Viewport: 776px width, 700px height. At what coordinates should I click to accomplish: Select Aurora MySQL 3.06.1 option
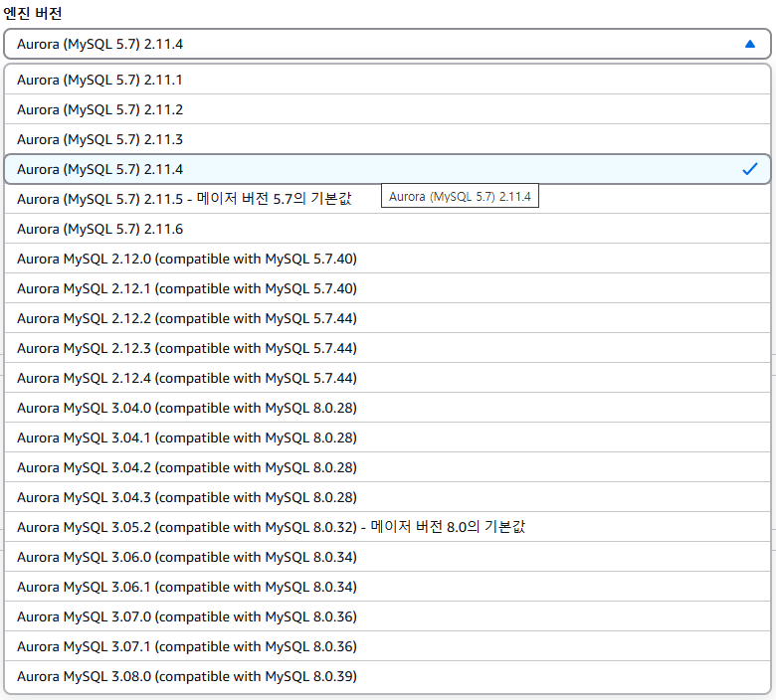387,587
